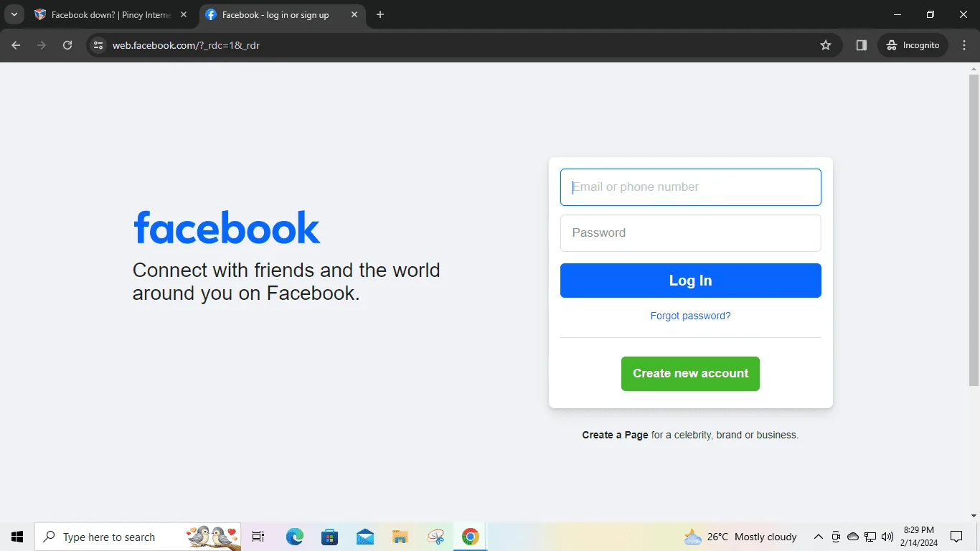Open a new tab with the plus button
The height and width of the screenshot is (551, 980).
(380, 14)
